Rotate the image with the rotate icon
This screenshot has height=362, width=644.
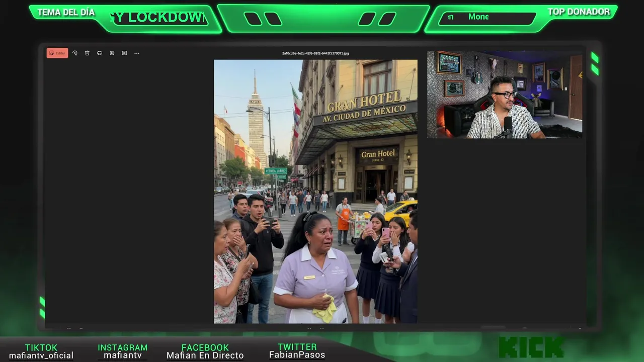[75, 53]
